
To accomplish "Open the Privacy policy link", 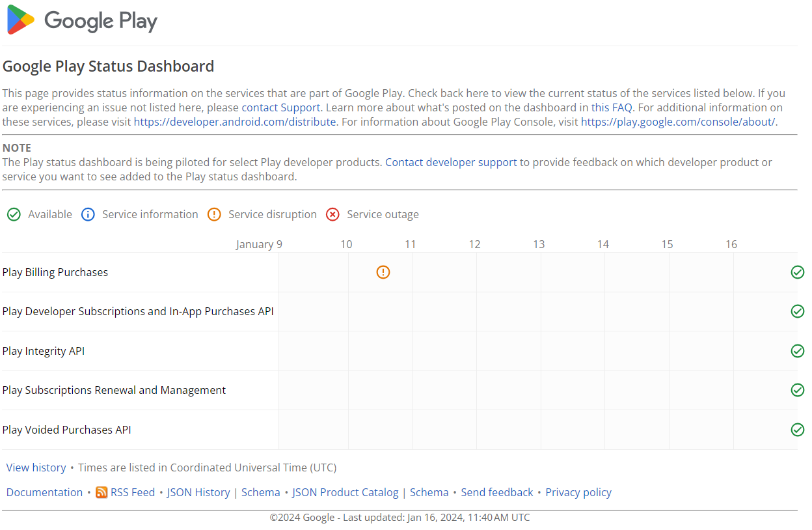I will coord(578,492).
